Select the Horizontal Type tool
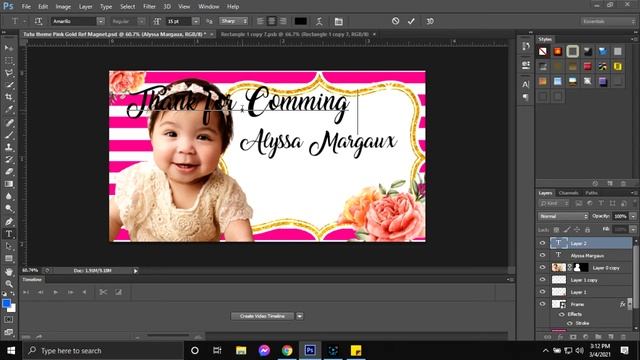The height and width of the screenshot is (360, 640). 9,234
